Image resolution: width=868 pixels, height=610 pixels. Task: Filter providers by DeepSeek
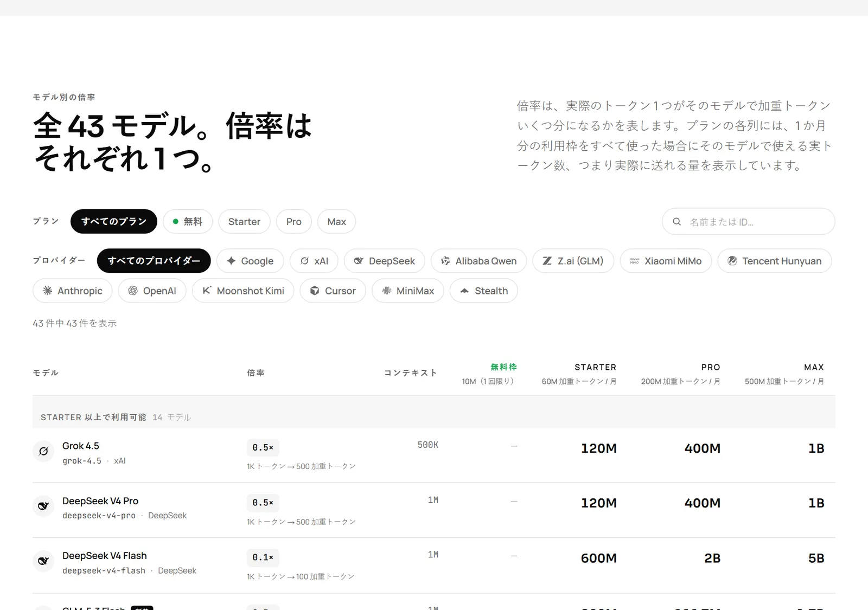click(x=385, y=261)
